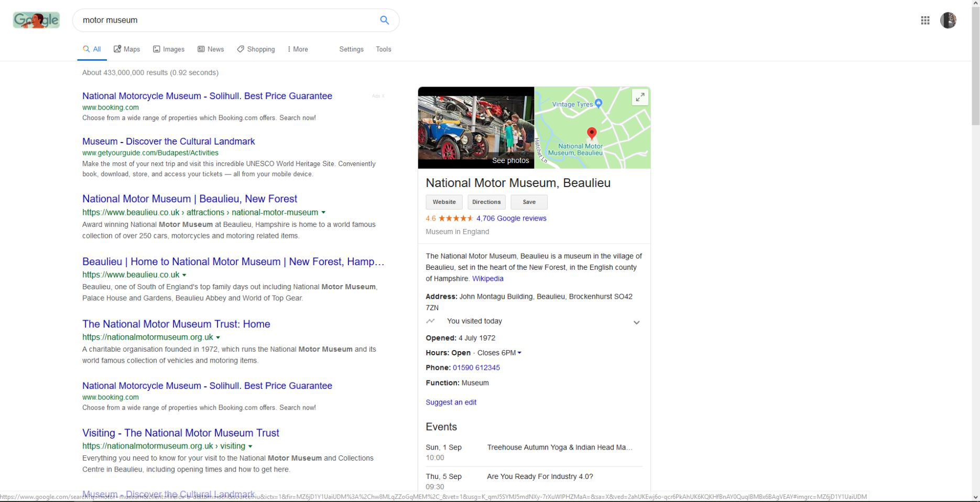
Task: Expand dropdown arrow next to nationalmotormuseum.org.uk › visiting
Action: [x=251, y=446]
